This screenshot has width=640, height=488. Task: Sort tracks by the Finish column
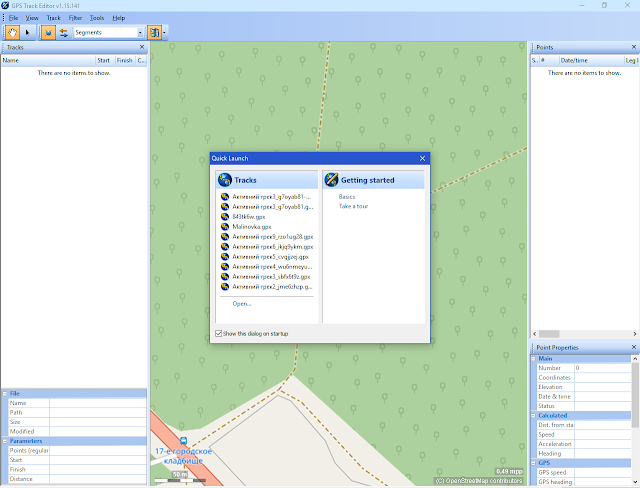coord(124,60)
